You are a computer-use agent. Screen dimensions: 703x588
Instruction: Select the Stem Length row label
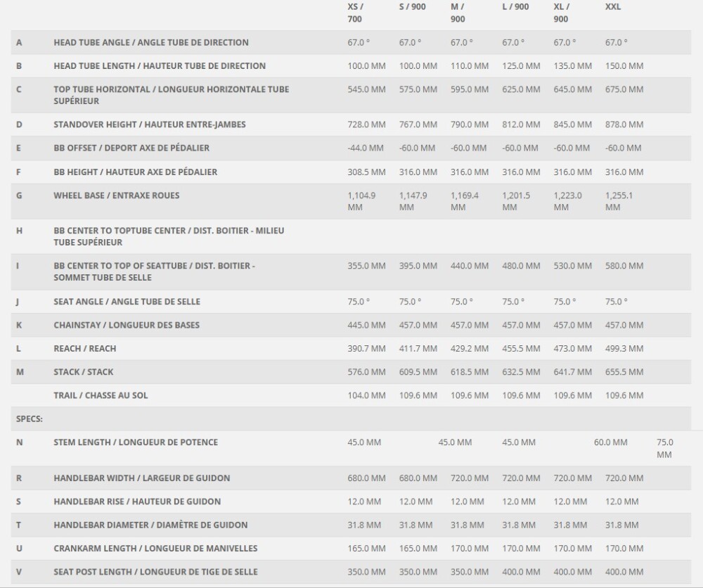(x=136, y=442)
